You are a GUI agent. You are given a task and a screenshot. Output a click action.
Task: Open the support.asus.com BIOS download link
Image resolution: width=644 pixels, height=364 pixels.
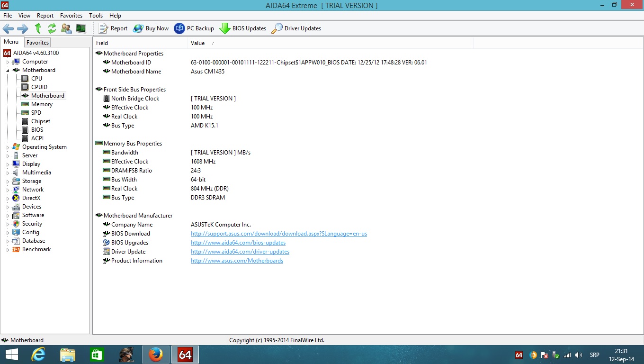click(279, 234)
